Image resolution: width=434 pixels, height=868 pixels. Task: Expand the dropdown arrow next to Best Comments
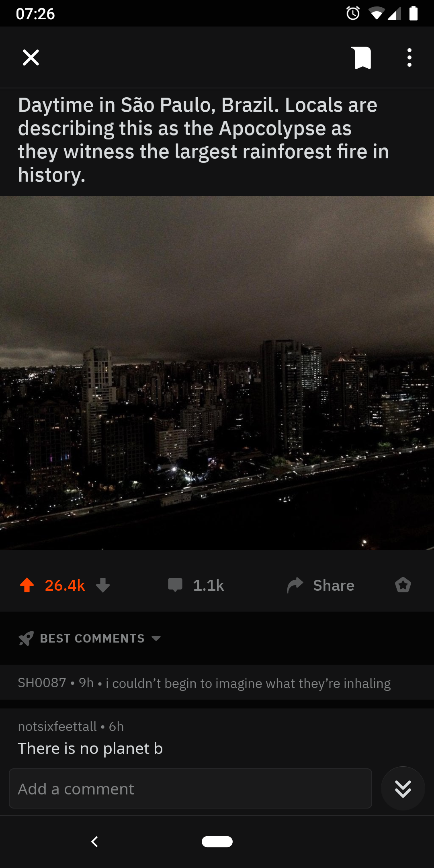pos(156,638)
